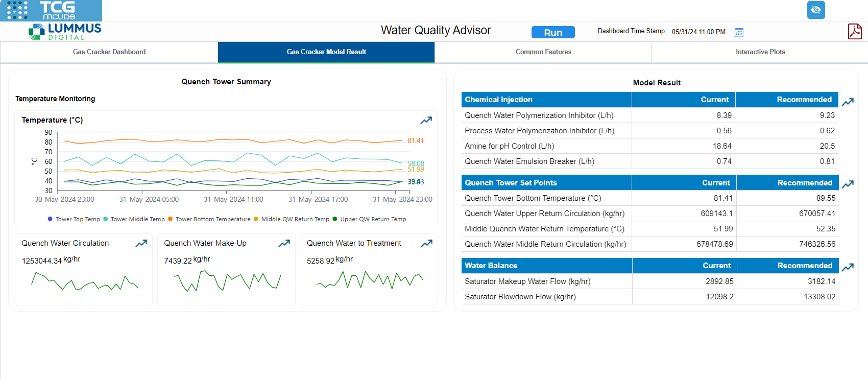This screenshot has width=868, height=379.
Task: Toggle the eye-slash visibility button
Action: click(x=816, y=10)
